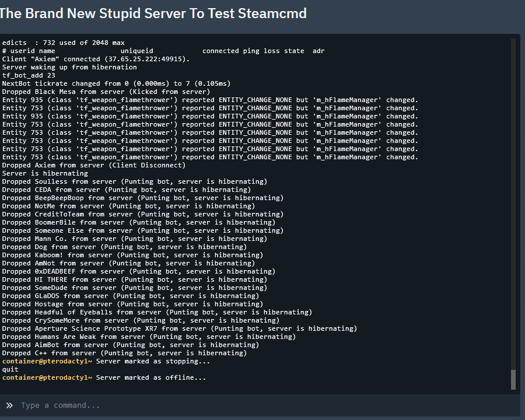
Task: Click the "Dropped BeepBeepBoop" log line
Action: [x=143, y=198]
